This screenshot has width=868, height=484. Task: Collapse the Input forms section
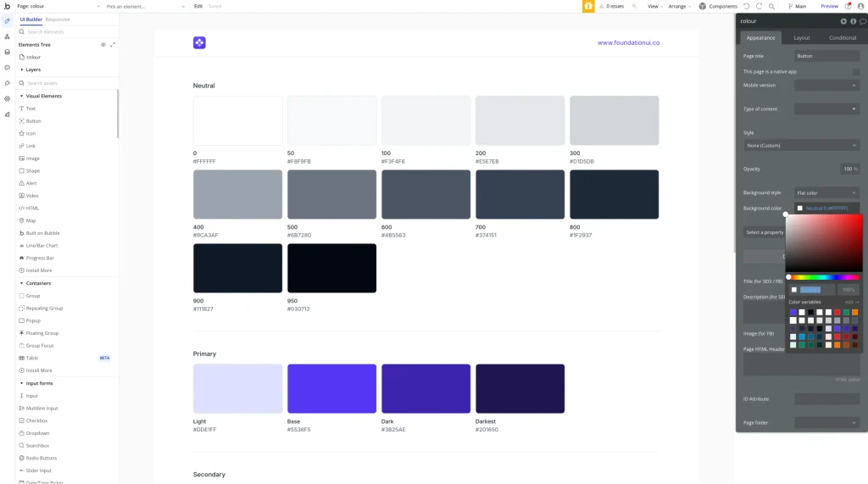click(21, 383)
